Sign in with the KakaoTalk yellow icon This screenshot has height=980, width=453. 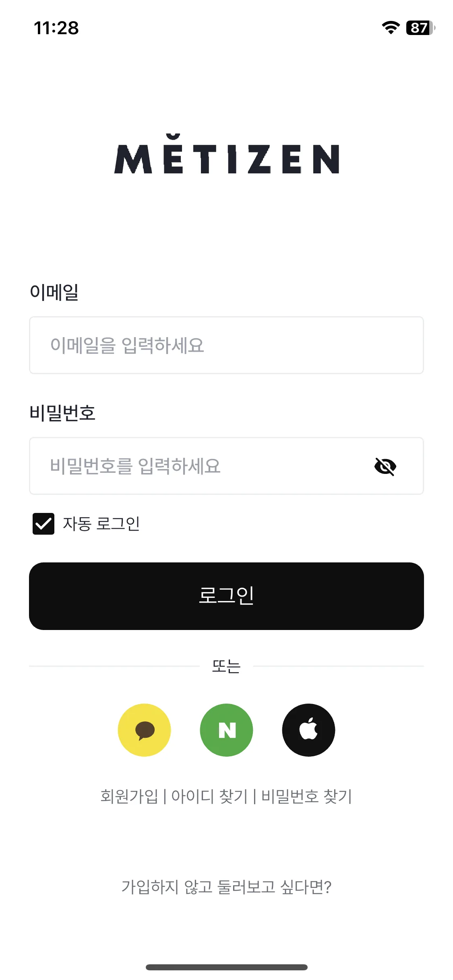click(144, 730)
